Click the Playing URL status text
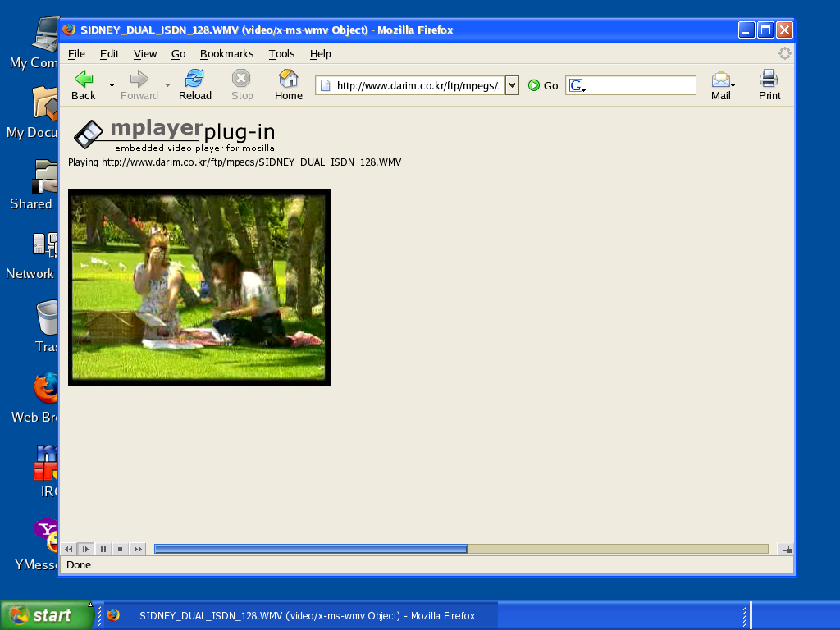The width and height of the screenshot is (840, 630). coord(235,162)
